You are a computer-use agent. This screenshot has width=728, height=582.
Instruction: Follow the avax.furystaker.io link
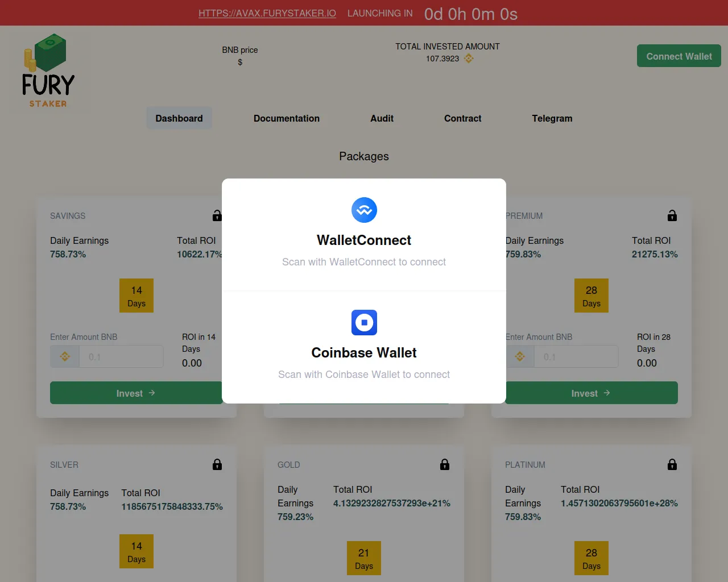pyautogui.click(x=267, y=13)
